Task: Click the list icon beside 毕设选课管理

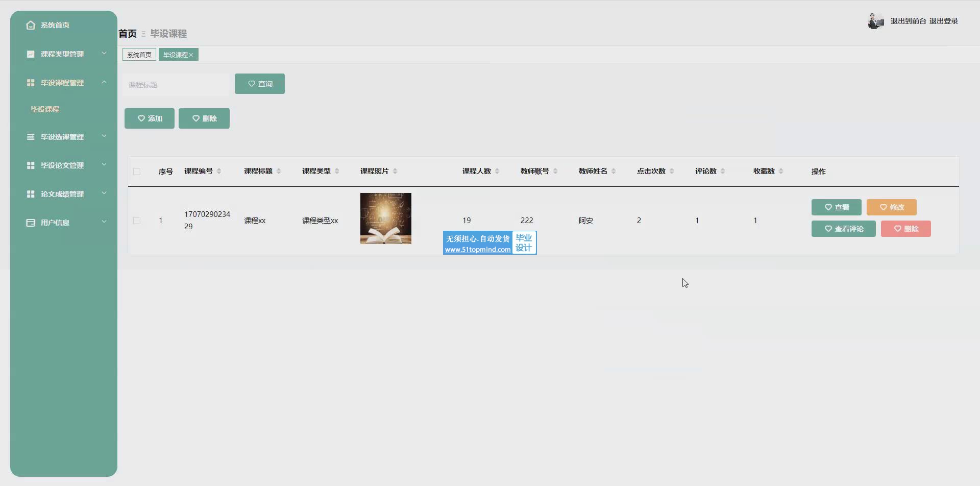Action: tap(31, 137)
